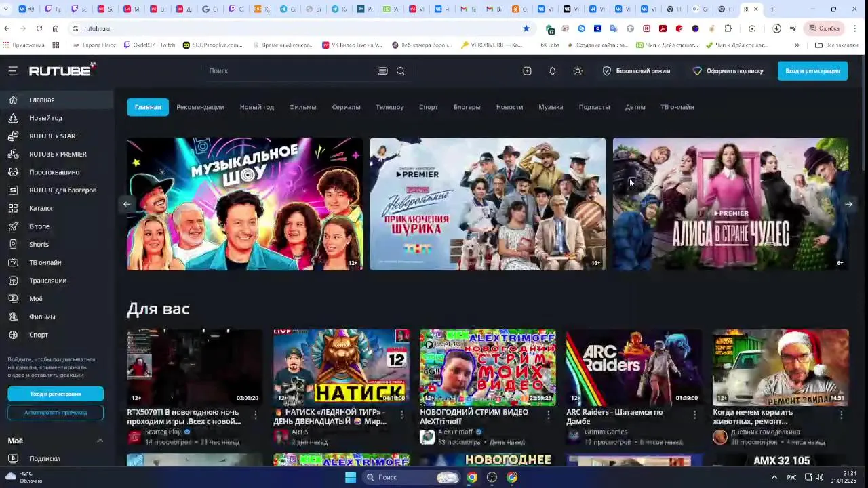Select the Новый год tab
Screen dimensions: 868x488
(x=257, y=107)
